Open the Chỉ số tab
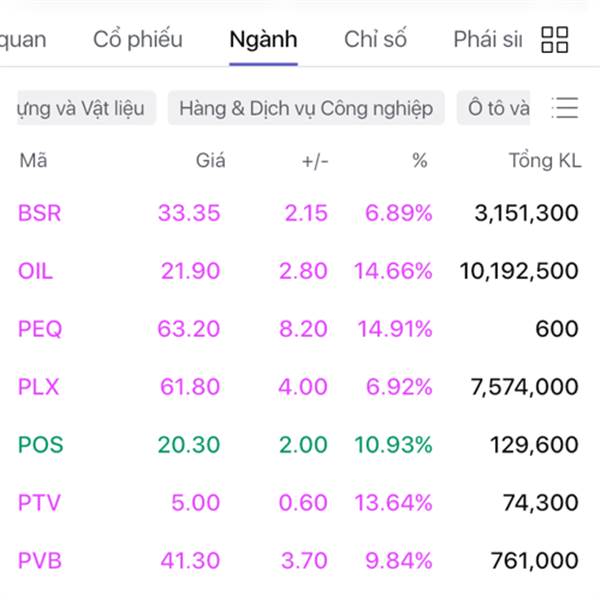This screenshot has height=600, width=600. click(x=375, y=40)
